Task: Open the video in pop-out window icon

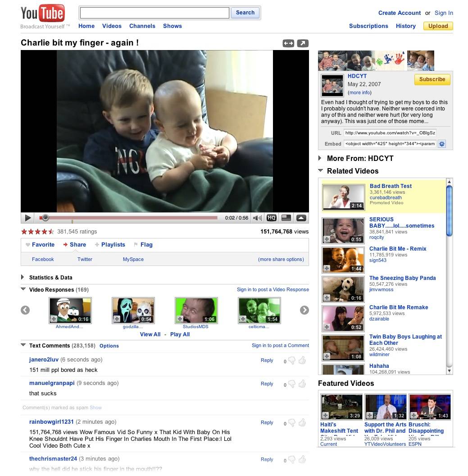Action: pyautogui.click(x=302, y=43)
